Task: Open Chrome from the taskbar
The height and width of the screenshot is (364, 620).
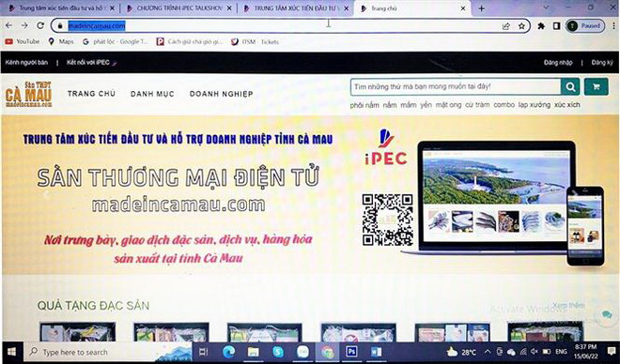Action: tap(328, 352)
